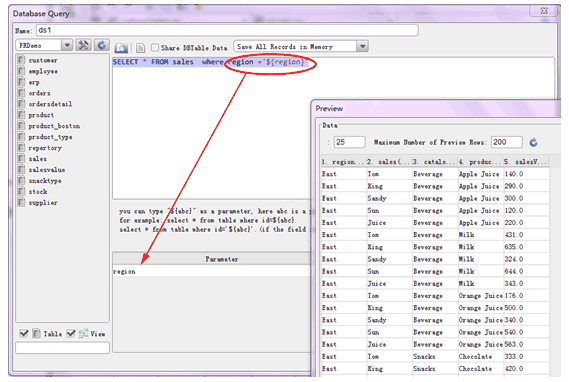Open Save All Records in Memory dropdown
This screenshot has width=569, height=382.
363,46
